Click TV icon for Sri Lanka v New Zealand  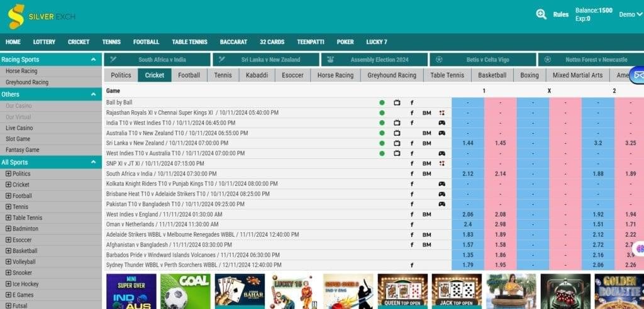[x=397, y=143]
